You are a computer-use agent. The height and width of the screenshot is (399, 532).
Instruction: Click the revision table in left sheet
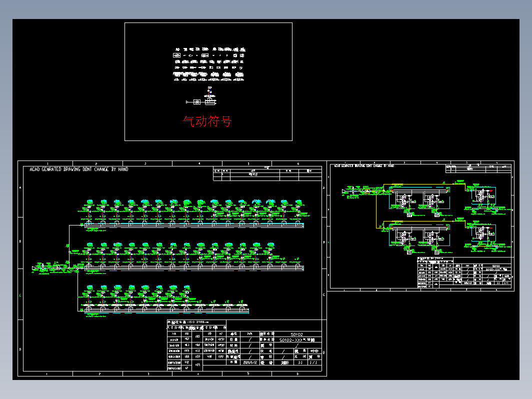(x=267, y=173)
